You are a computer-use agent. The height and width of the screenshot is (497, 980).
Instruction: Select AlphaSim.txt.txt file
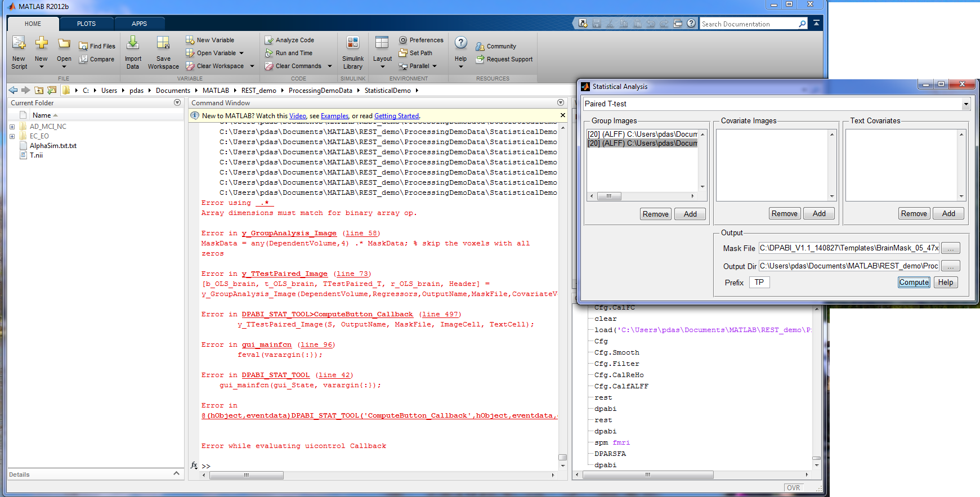pos(53,146)
